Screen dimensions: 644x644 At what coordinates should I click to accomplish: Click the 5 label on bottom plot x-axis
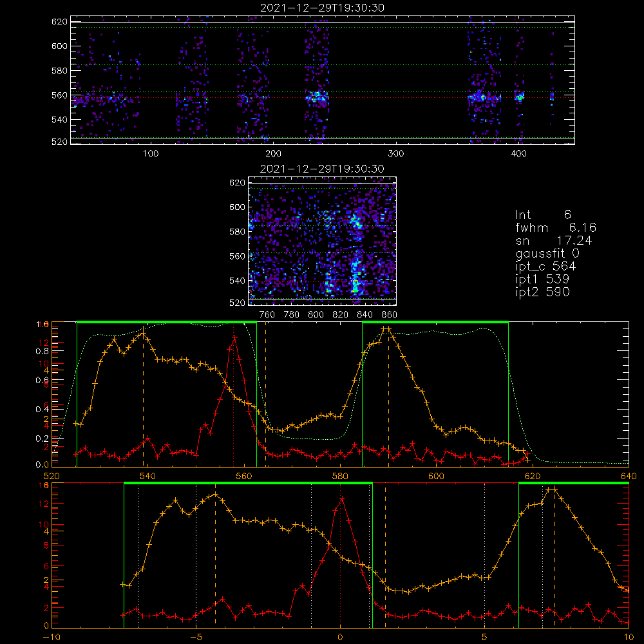[x=485, y=638]
